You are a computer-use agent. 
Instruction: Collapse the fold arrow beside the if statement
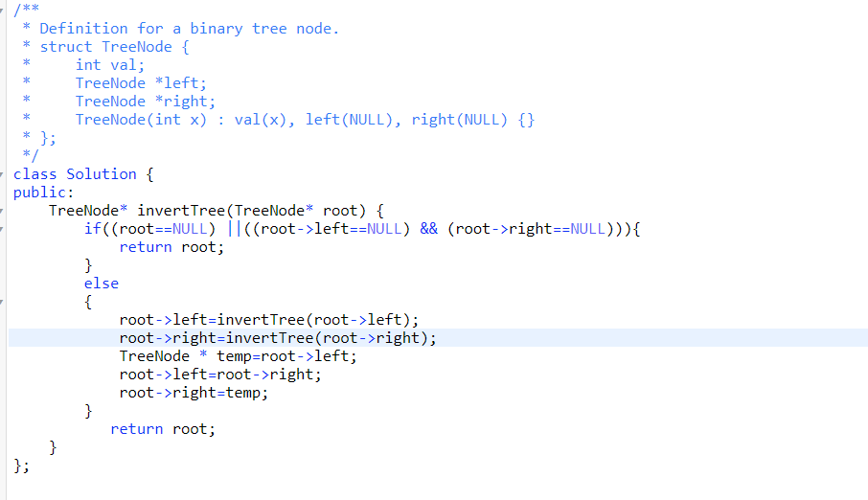(x=2, y=229)
